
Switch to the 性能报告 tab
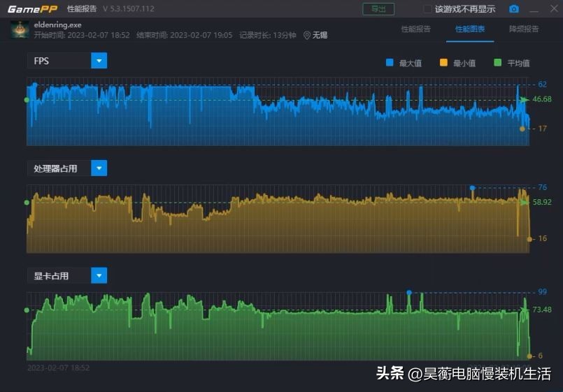[415, 29]
